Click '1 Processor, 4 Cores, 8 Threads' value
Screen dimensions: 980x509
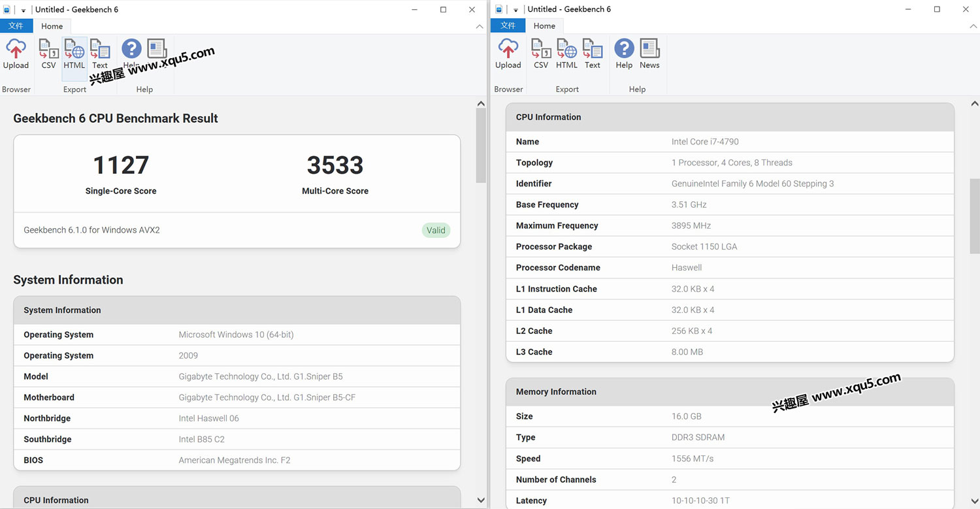pyautogui.click(x=732, y=163)
